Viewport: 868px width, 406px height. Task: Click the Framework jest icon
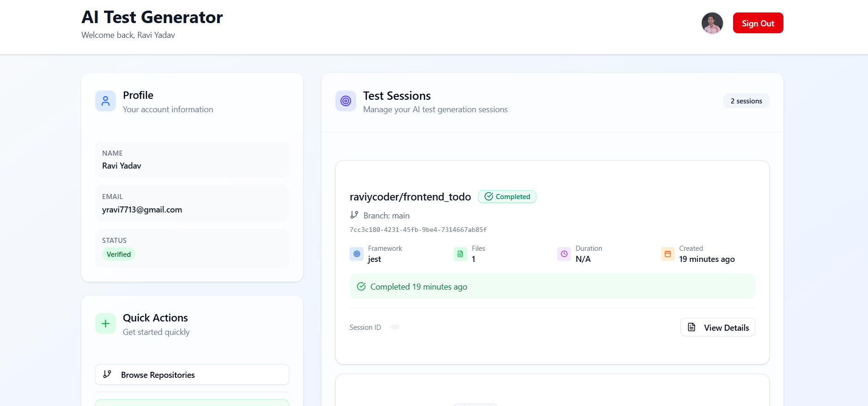pyautogui.click(x=357, y=254)
